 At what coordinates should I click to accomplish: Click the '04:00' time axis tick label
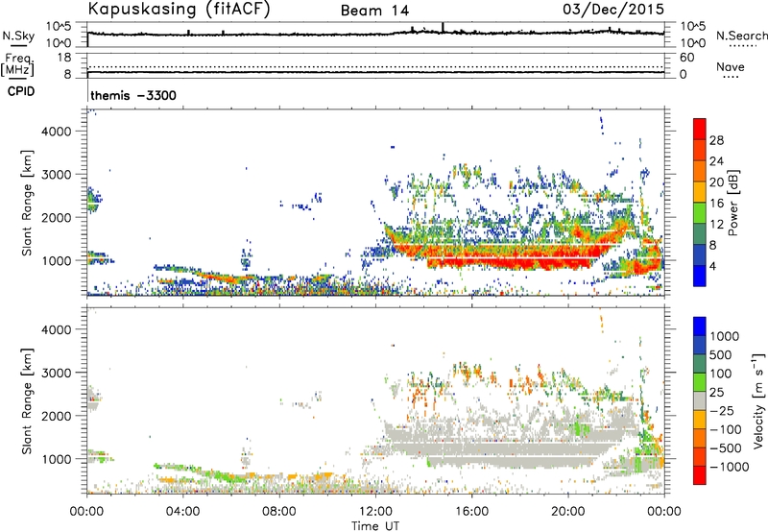click(x=182, y=512)
